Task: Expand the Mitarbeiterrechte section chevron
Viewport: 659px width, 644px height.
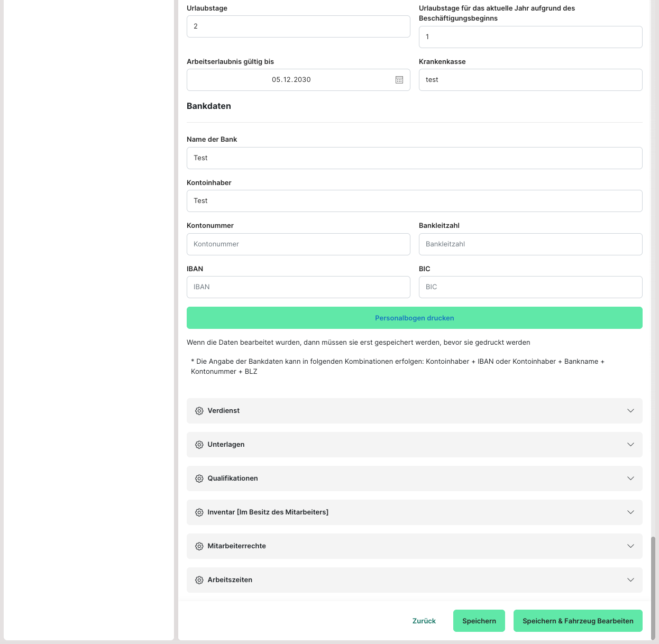Action: [630, 546]
